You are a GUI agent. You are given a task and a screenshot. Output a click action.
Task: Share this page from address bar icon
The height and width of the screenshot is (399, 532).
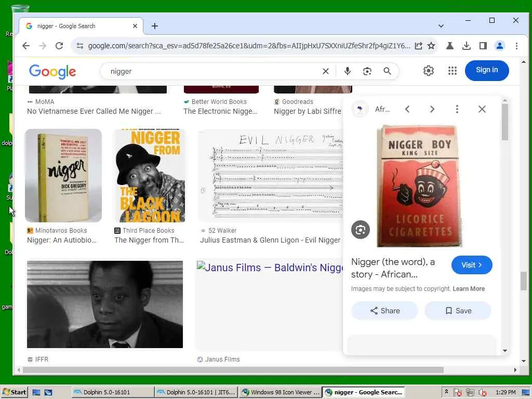pos(418,46)
